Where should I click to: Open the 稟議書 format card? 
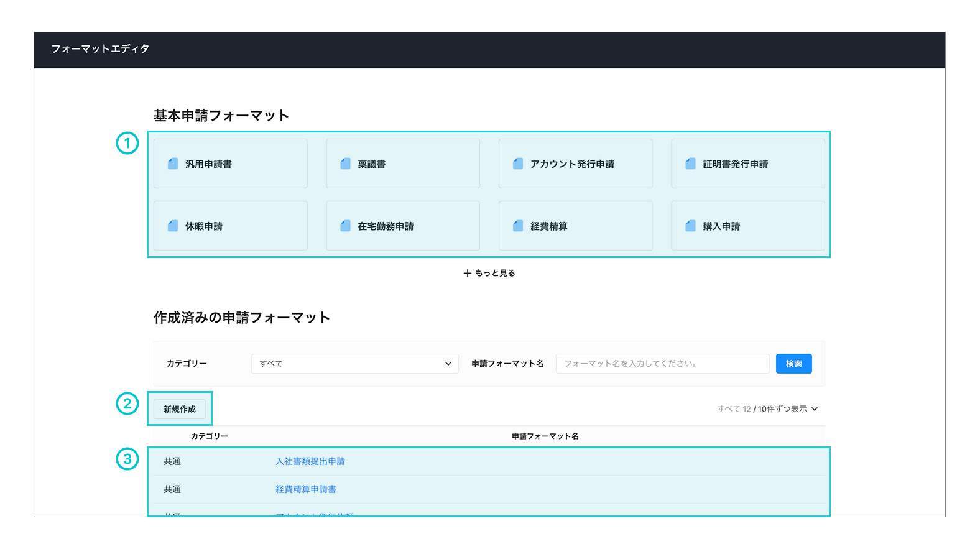403,164
